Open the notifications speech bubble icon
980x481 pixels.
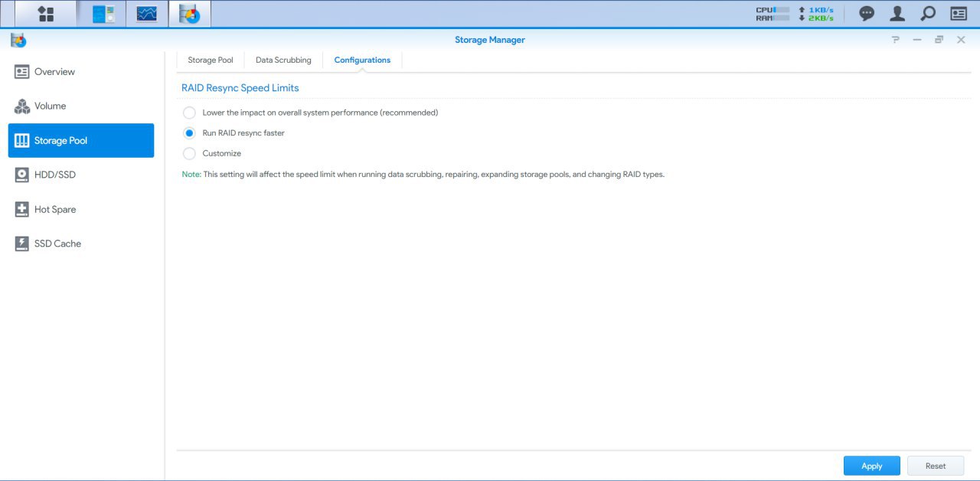(867, 14)
